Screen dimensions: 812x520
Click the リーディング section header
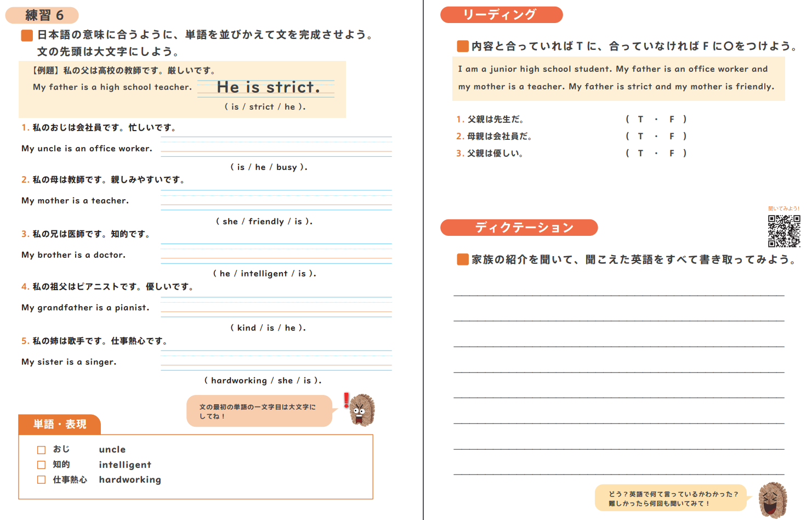pyautogui.click(x=501, y=15)
